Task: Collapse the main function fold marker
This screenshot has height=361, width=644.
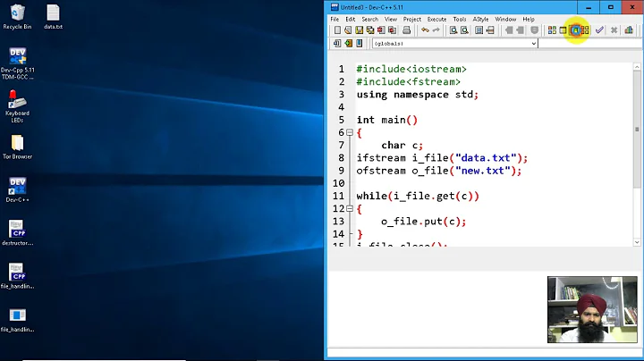Action: [x=350, y=132]
